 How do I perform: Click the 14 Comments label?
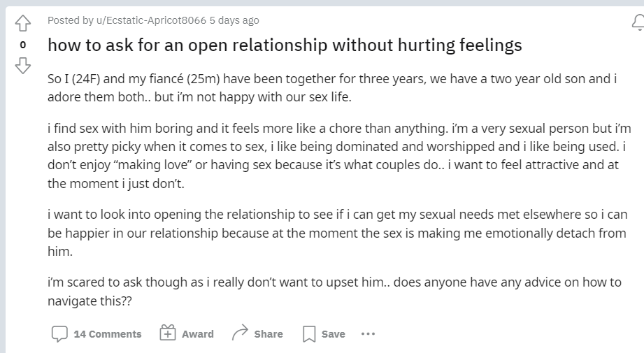click(108, 334)
